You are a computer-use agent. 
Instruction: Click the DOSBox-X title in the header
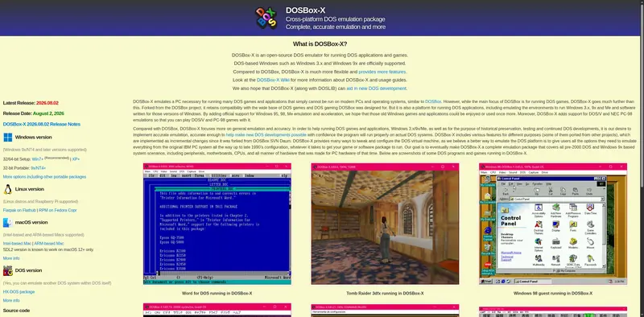306,10
